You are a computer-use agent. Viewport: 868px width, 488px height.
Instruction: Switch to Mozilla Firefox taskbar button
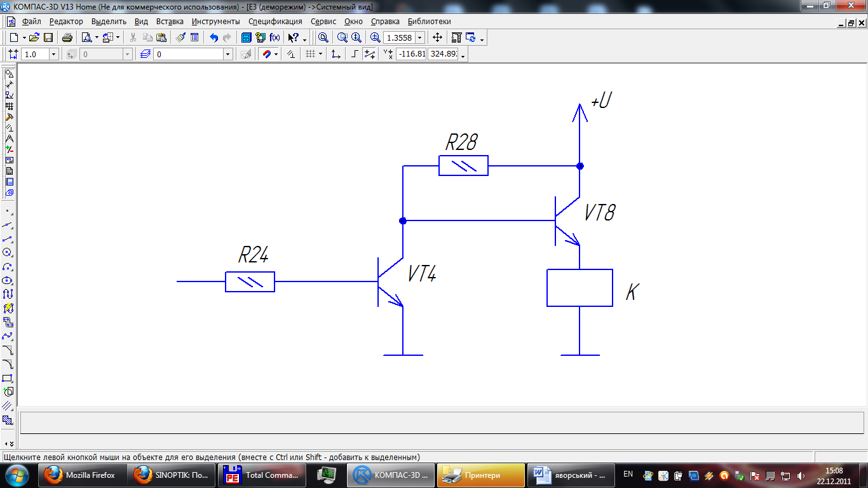tap(82, 475)
